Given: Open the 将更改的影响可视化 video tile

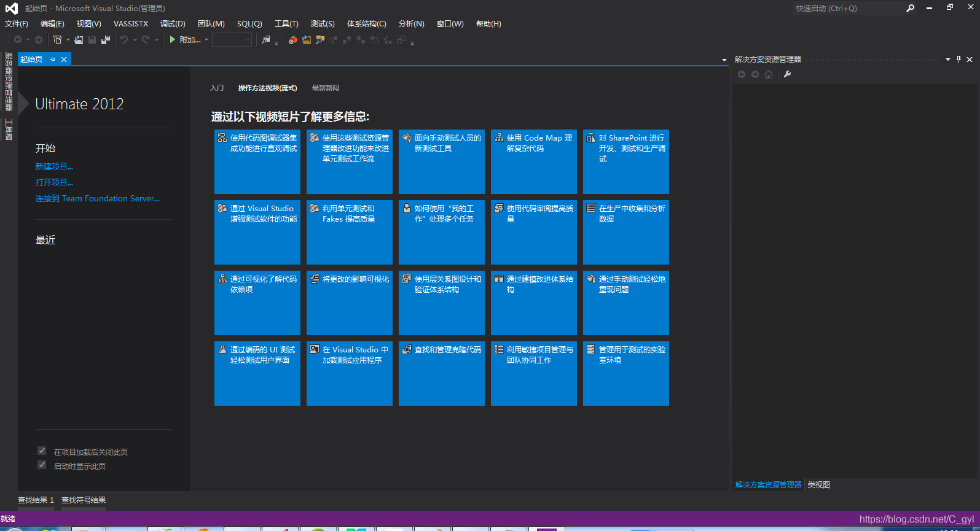Looking at the screenshot, I should coord(350,303).
